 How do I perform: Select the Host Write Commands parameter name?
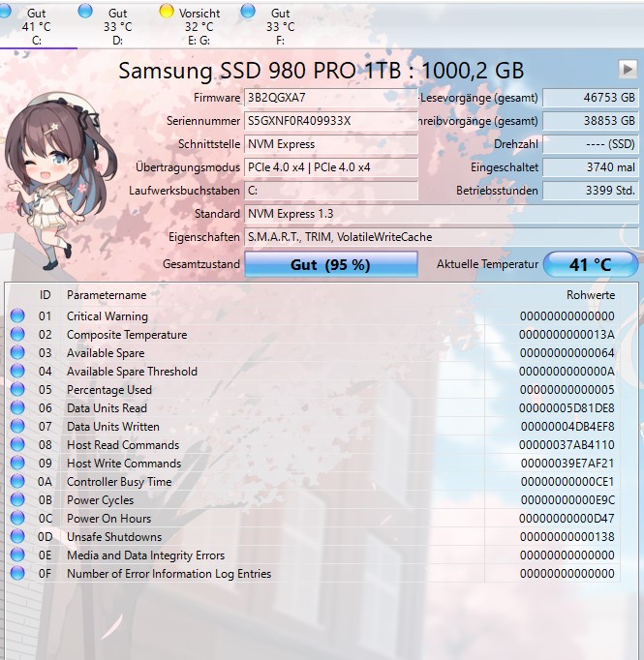[124, 463]
